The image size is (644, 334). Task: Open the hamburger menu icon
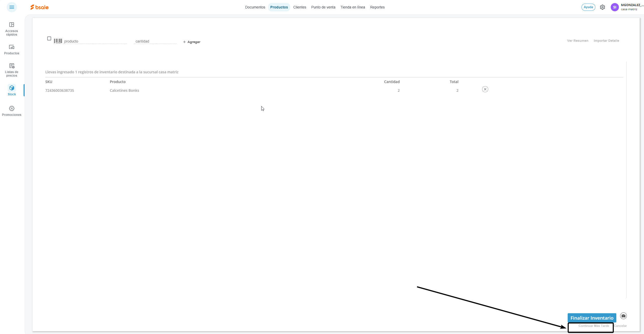[x=12, y=7]
